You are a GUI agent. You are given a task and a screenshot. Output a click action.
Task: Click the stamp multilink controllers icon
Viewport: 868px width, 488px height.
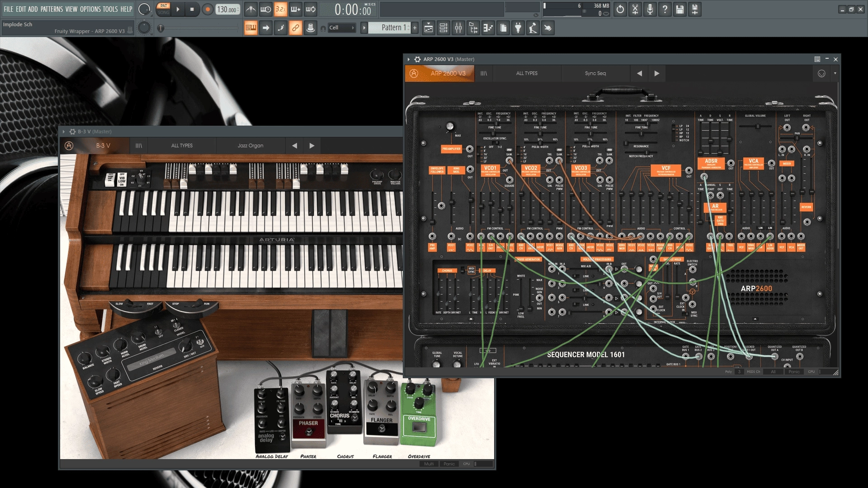pos(311,28)
